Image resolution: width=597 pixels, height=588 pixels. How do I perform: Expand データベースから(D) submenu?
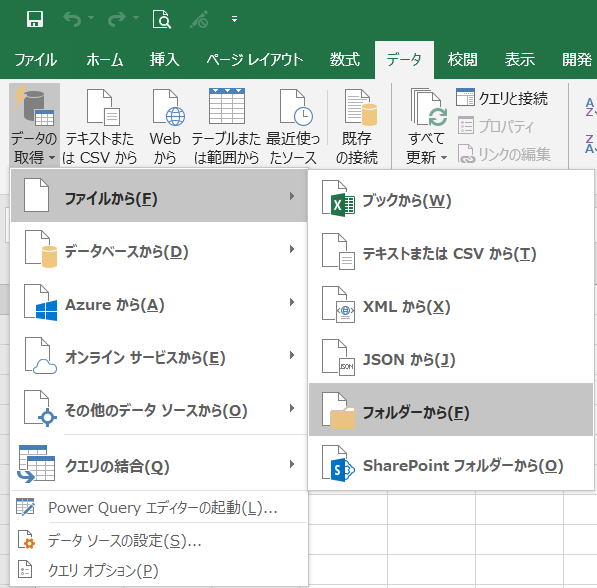click(159, 252)
